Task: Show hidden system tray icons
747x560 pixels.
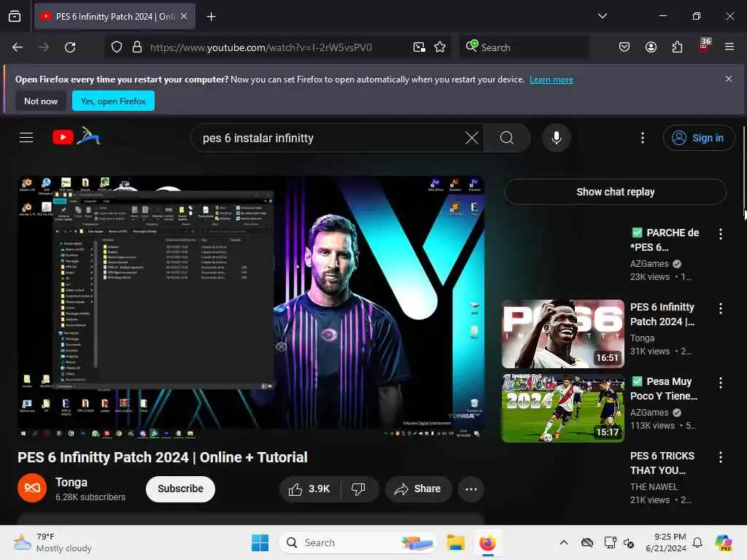Action: 564,542
